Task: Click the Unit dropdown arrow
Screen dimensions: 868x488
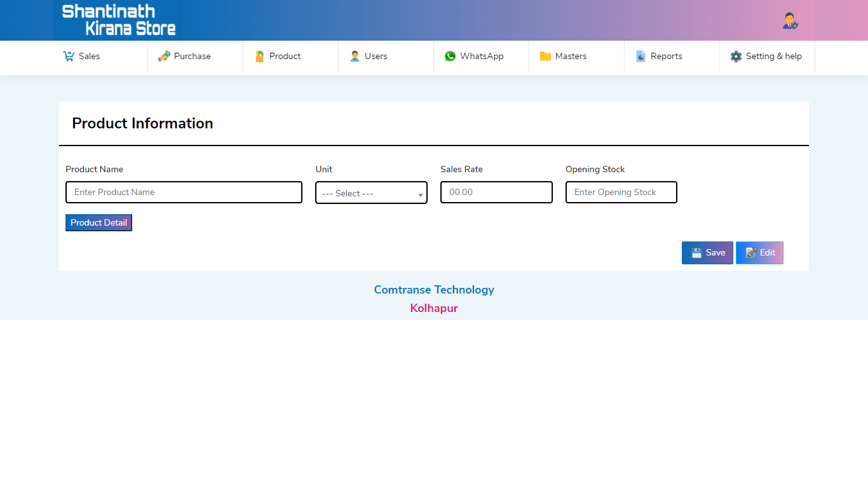Action: click(x=420, y=195)
